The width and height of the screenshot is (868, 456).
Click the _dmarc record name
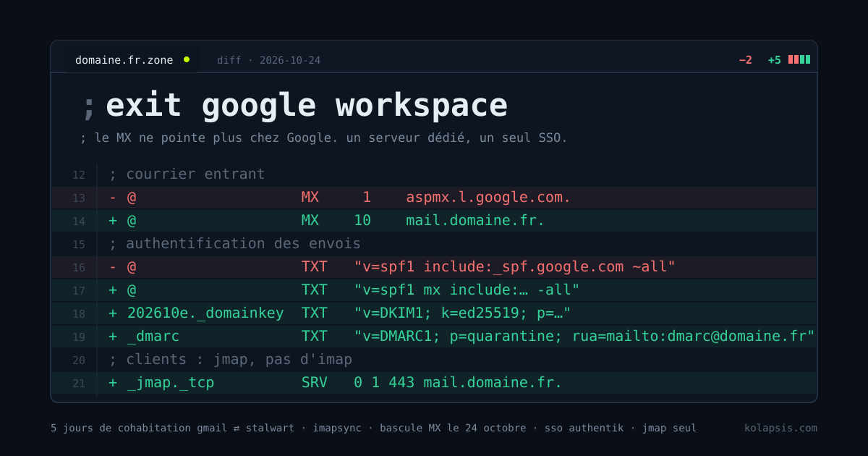coord(153,337)
